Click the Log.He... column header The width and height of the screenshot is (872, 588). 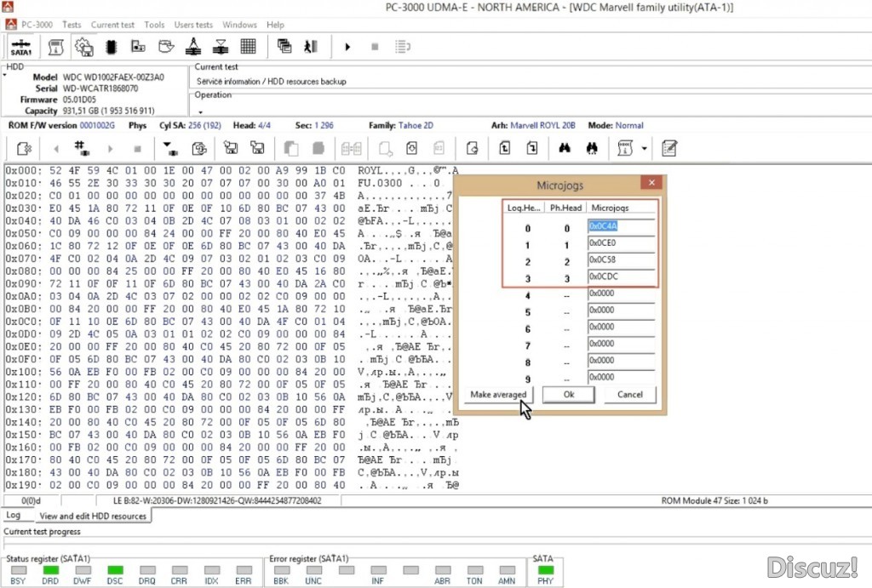[524, 208]
